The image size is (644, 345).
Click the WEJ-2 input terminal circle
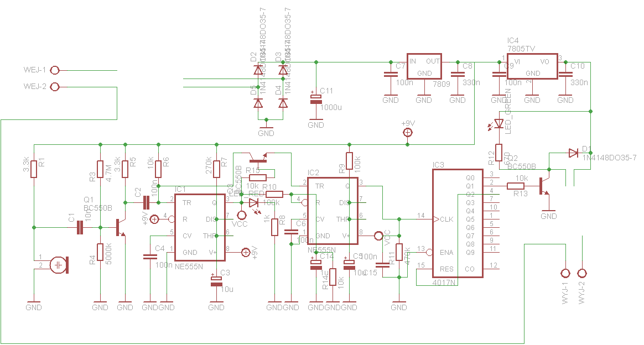[54, 87]
